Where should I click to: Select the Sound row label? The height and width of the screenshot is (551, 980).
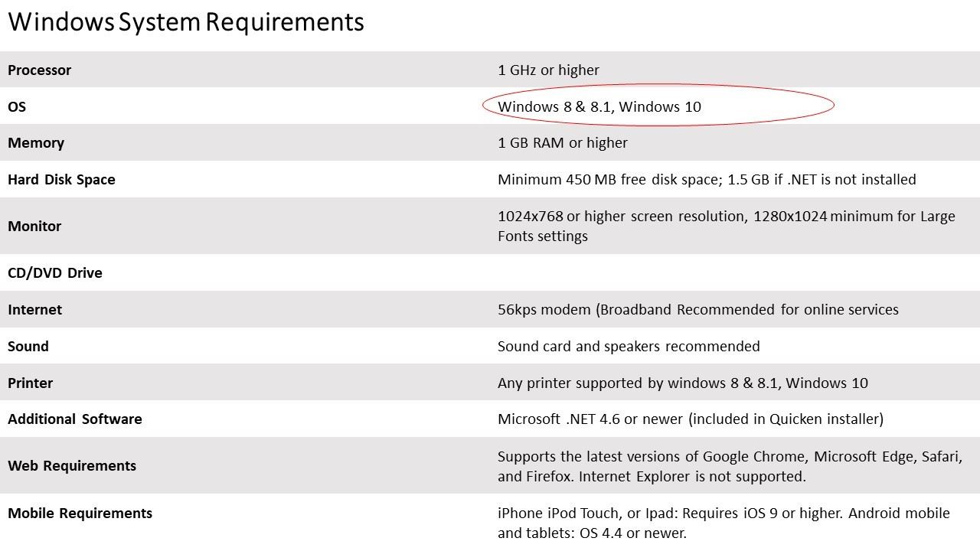tap(28, 347)
